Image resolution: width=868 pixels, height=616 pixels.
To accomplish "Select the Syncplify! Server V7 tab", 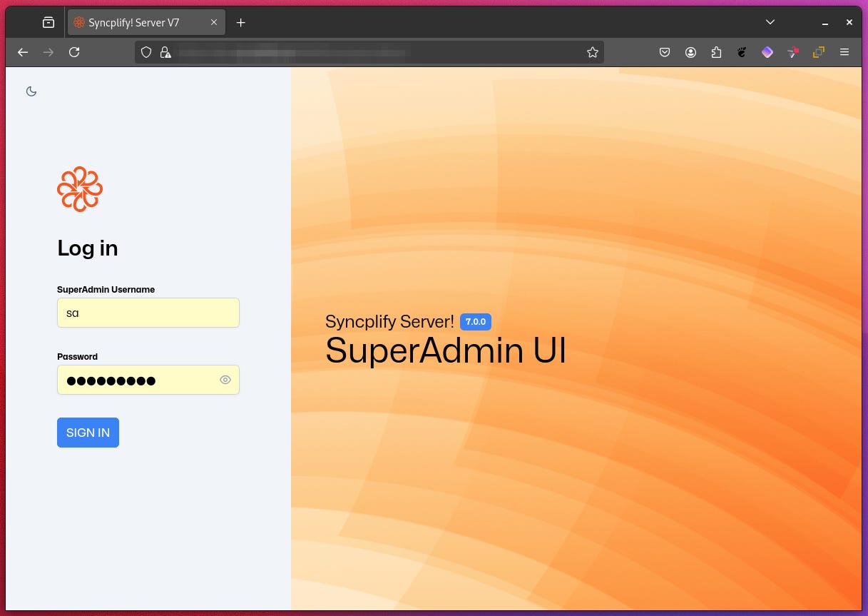I will click(x=146, y=23).
